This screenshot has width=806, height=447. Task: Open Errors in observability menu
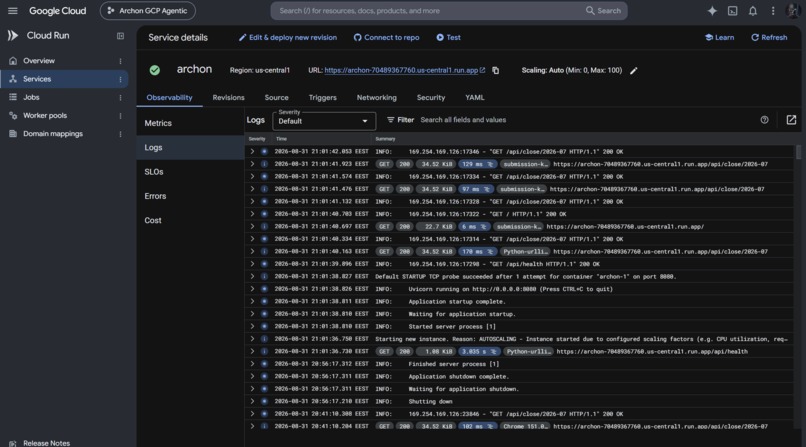pos(155,196)
